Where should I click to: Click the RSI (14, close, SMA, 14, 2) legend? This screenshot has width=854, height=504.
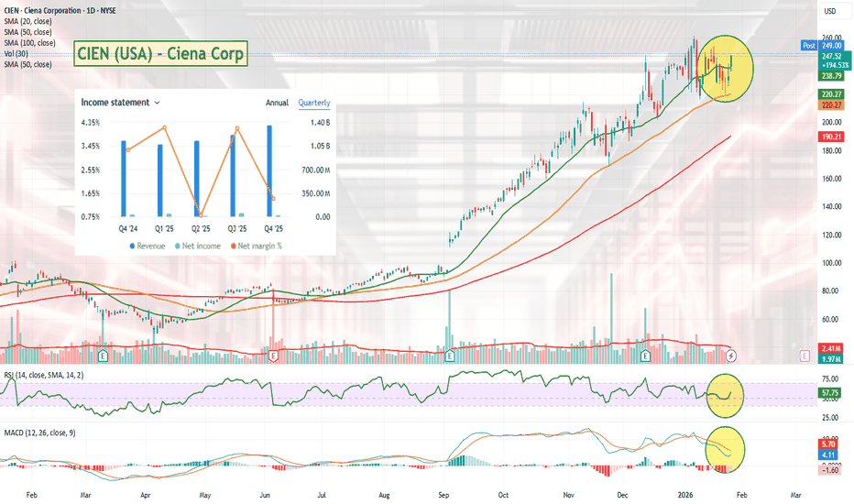[x=44, y=375]
